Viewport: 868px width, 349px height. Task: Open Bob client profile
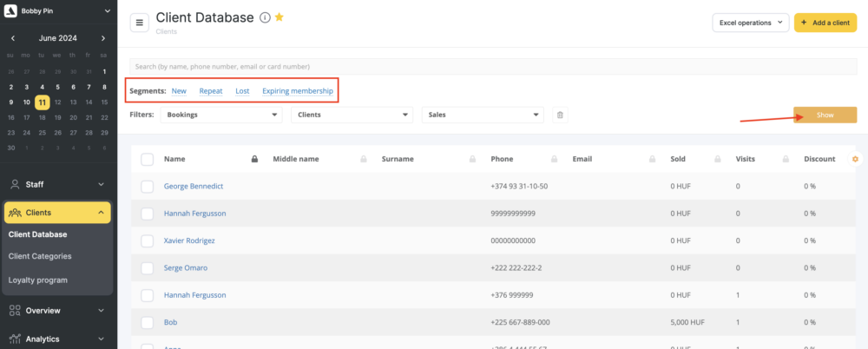[x=170, y=322]
